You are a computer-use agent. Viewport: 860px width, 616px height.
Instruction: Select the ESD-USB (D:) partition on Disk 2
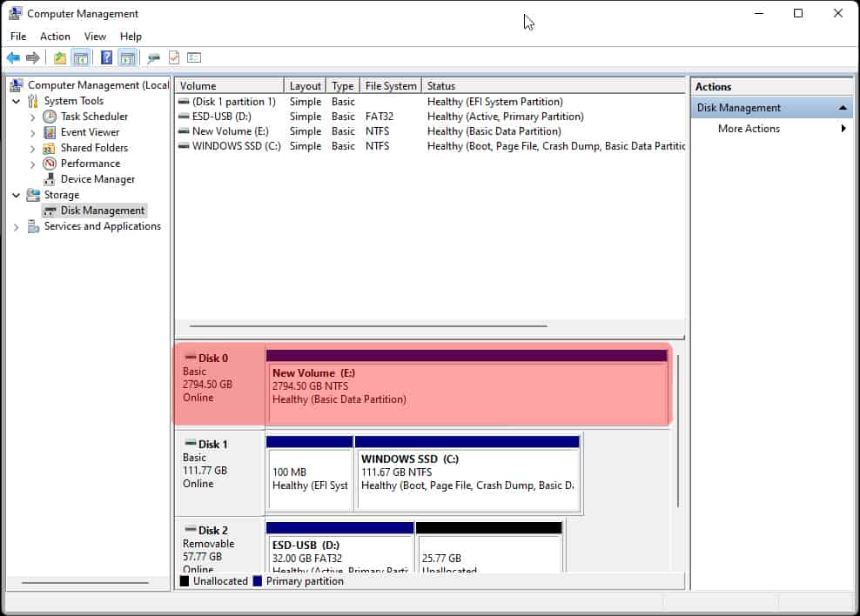point(339,547)
